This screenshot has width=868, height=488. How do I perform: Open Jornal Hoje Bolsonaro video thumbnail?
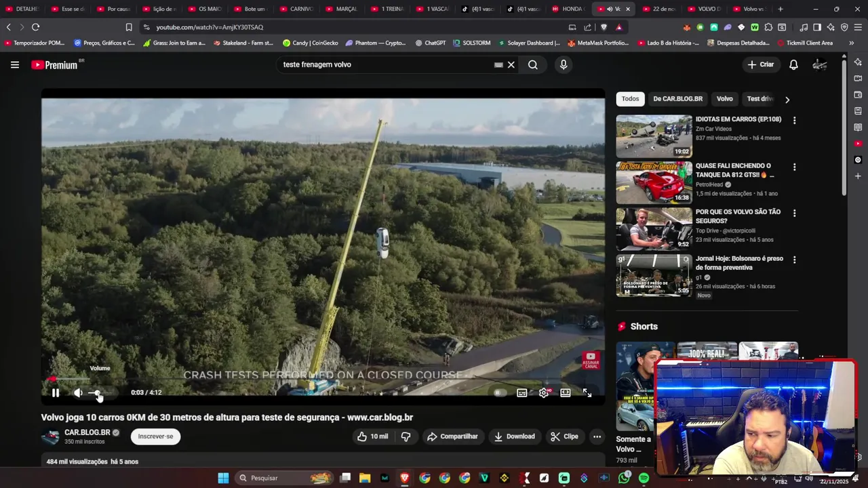(x=654, y=275)
